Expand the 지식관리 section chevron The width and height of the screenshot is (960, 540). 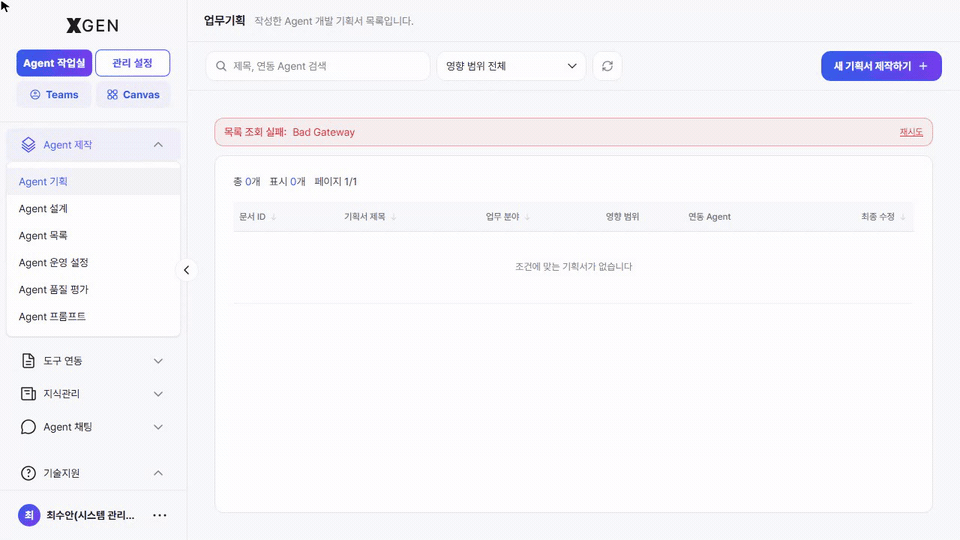click(158, 394)
